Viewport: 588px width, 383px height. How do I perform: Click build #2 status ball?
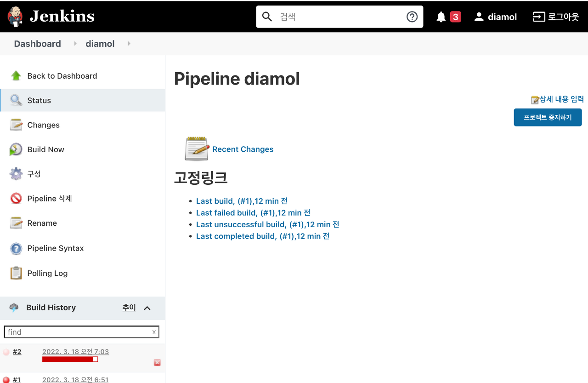tap(6, 352)
